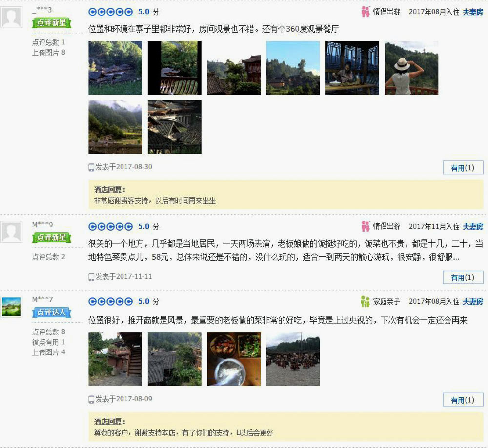Open 夫妻房 link in _***3's review
The height and width of the screenshot is (448, 488).
coord(472,12)
